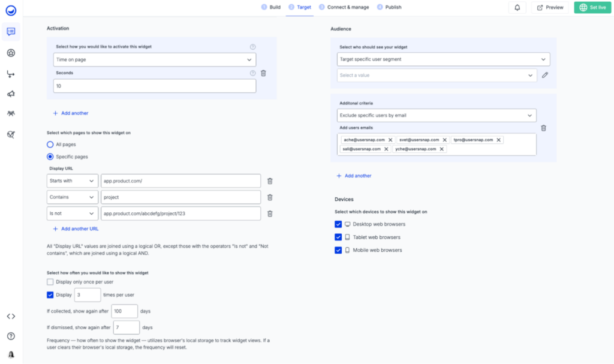Enable Display only once per user

tap(50, 282)
